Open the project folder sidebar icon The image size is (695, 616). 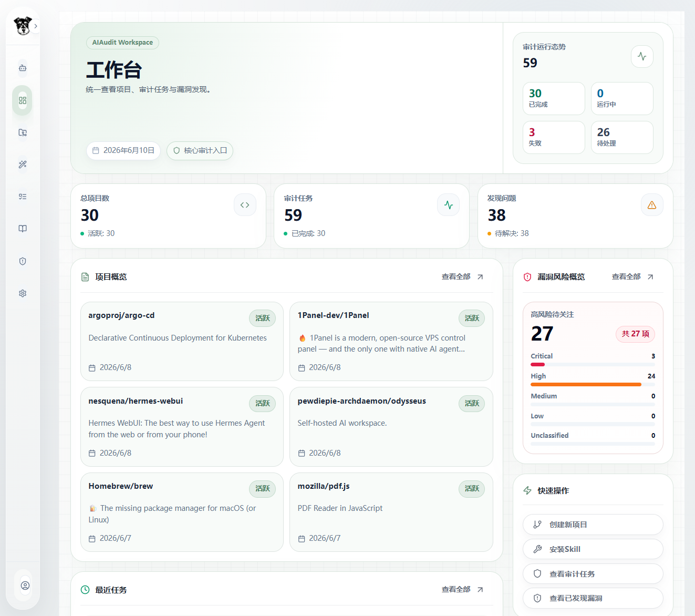coord(23,132)
